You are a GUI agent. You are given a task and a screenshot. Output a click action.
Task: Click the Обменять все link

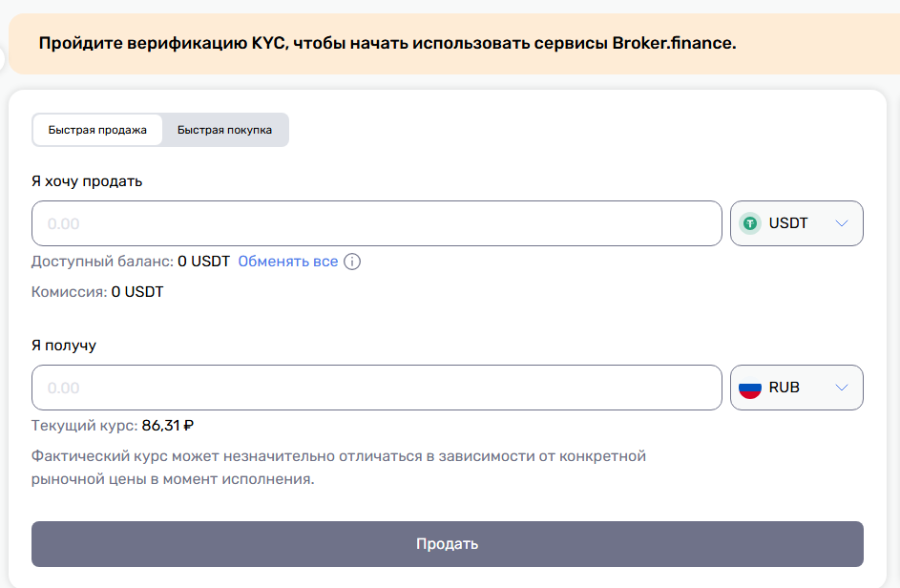tap(288, 262)
